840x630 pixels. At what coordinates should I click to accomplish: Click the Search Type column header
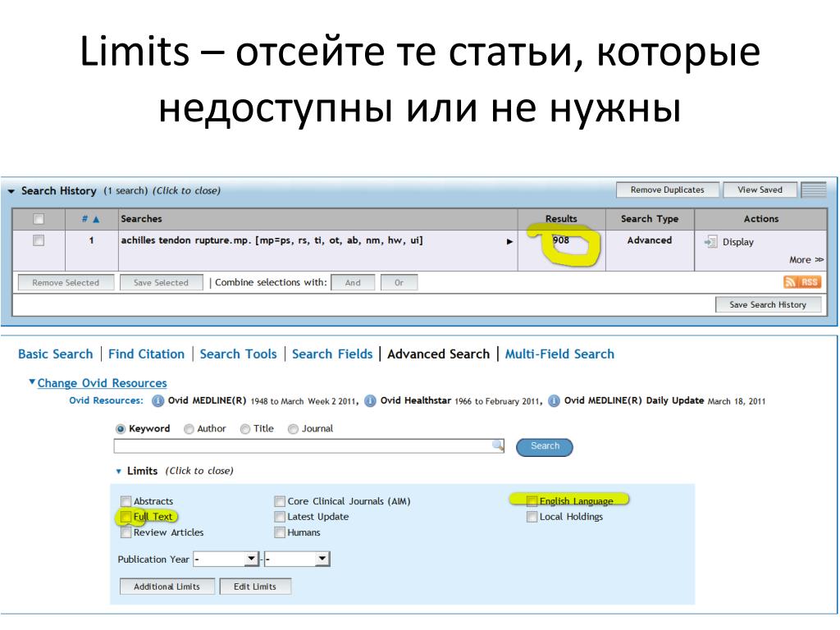[650, 218]
